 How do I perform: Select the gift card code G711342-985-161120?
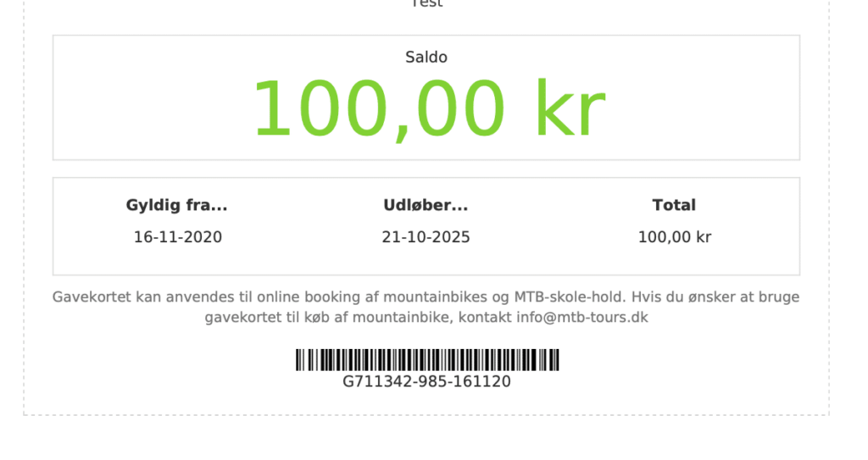coord(426,382)
